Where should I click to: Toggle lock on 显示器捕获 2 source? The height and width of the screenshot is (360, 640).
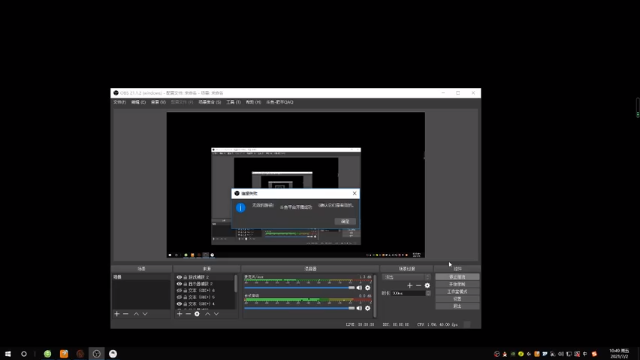click(x=185, y=284)
